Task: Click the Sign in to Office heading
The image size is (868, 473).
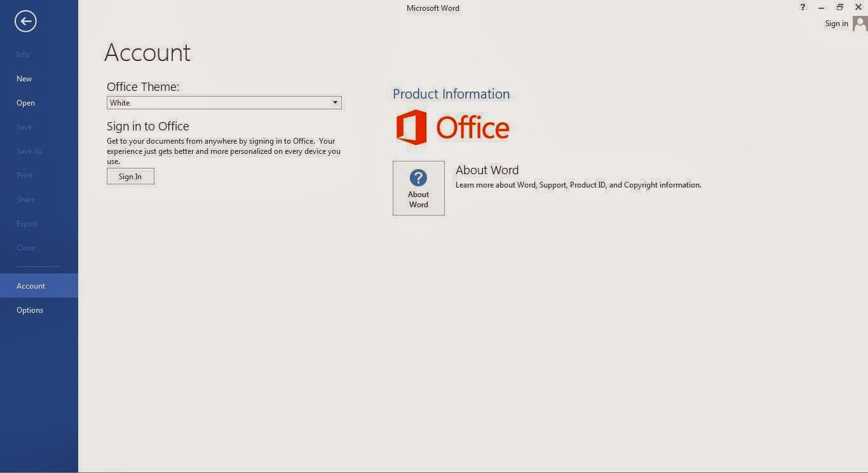Action: 148,127
